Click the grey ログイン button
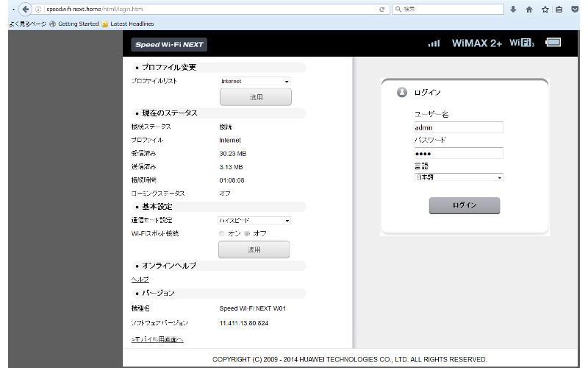Image resolution: width=588 pixels, height=368 pixels. pos(465,205)
